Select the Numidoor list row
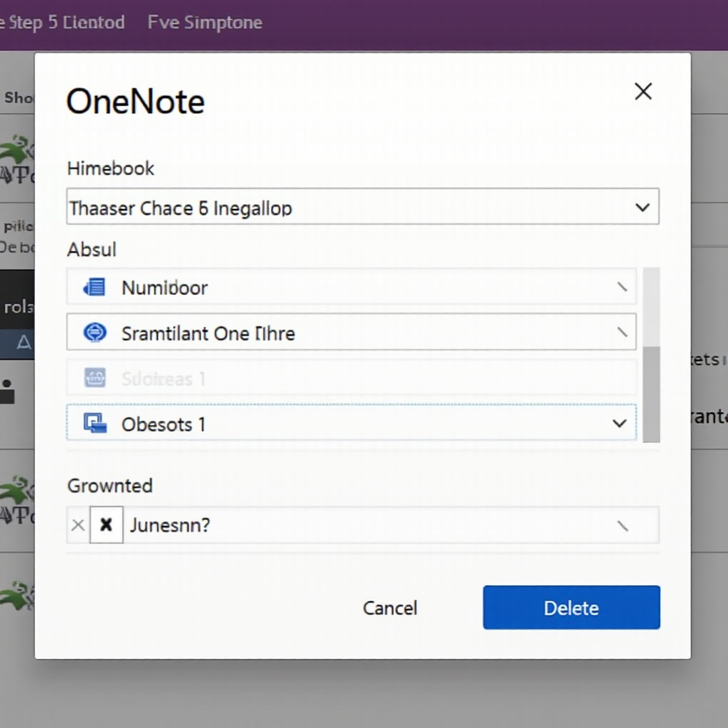Viewport: 728px width, 728px height. pyautogui.click(x=351, y=287)
